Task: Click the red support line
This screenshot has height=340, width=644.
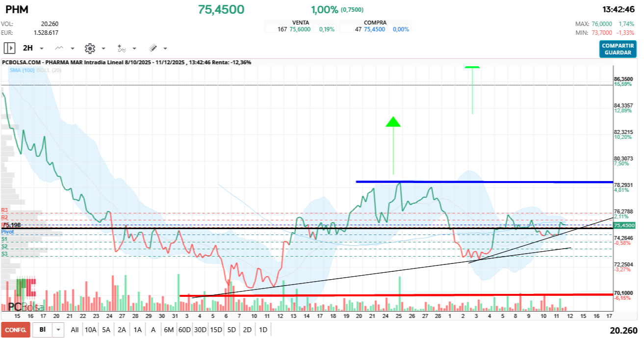Action: [392, 295]
